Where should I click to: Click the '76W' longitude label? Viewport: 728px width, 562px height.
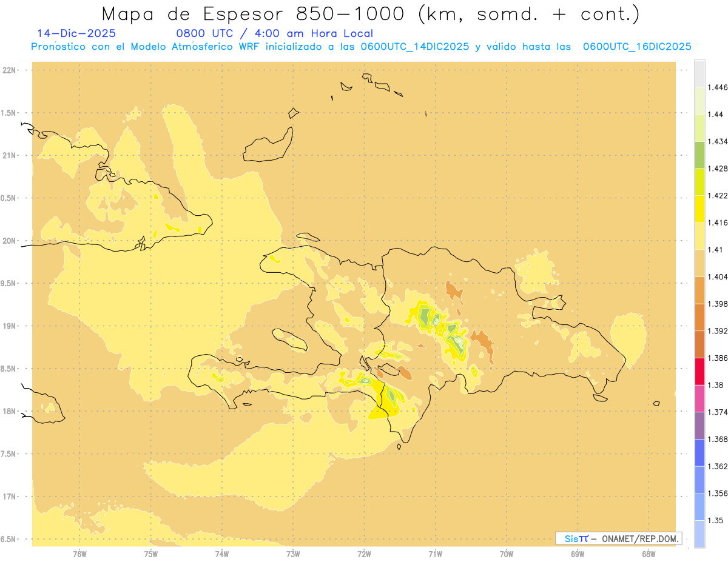[79, 554]
